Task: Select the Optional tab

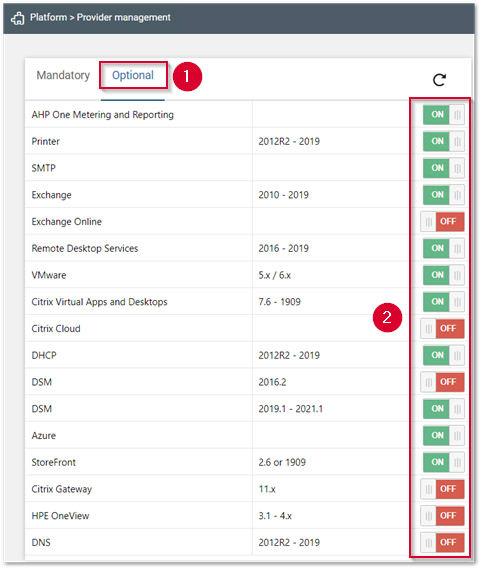Action: click(x=133, y=75)
